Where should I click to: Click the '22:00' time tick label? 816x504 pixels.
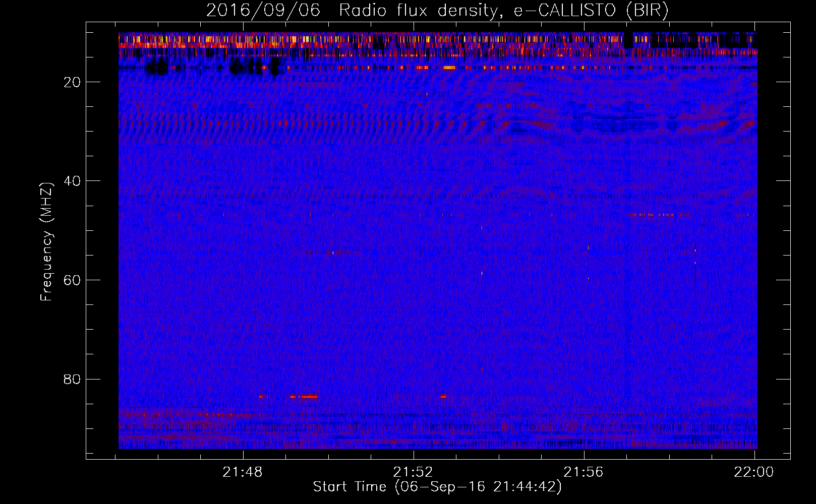pyautogui.click(x=754, y=472)
